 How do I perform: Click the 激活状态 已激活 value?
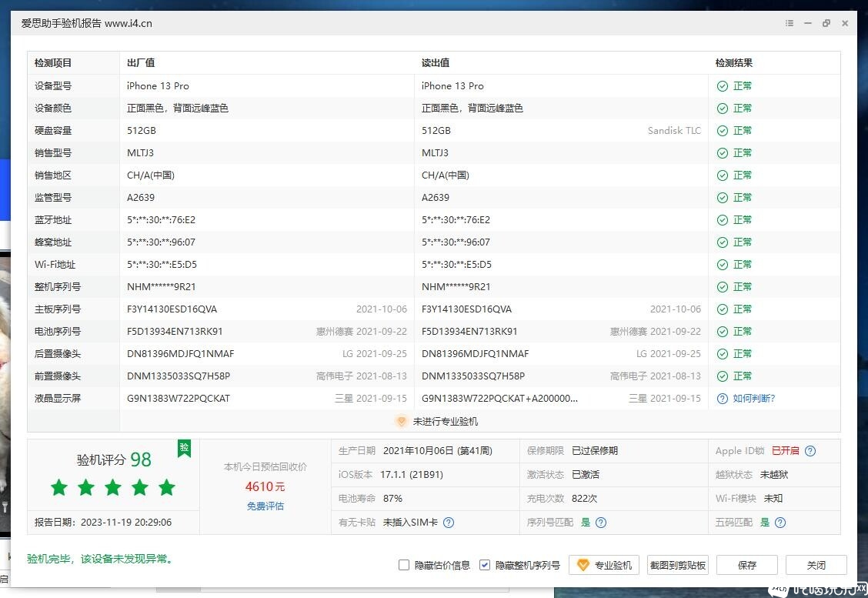tap(585, 475)
